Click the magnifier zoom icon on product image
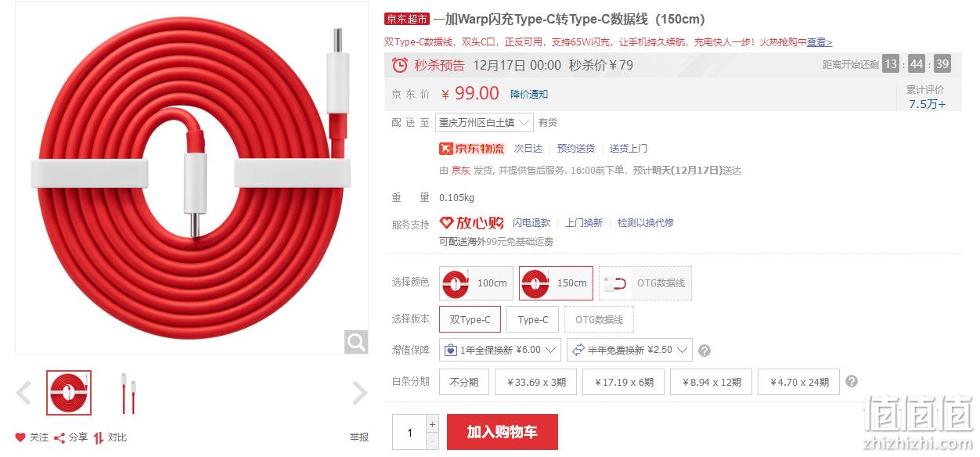Image resolution: width=980 pixels, height=457 pixels. [356, 342]
